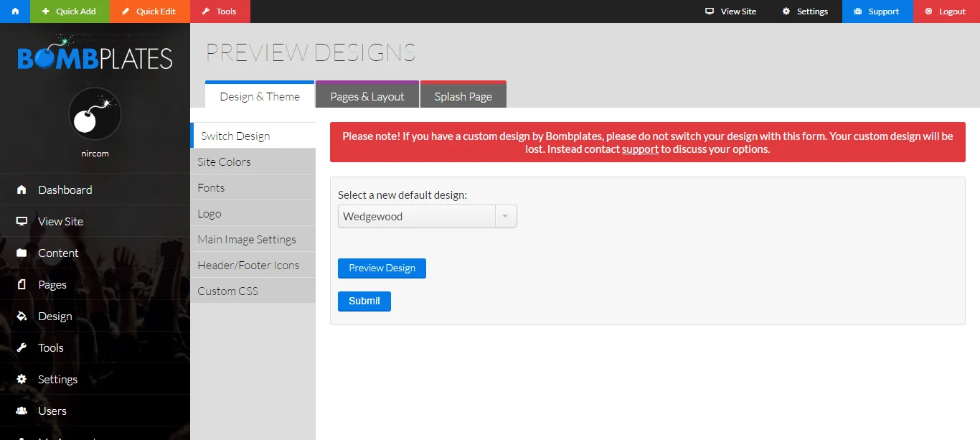Click the bomb avatar profile picture

95,113
